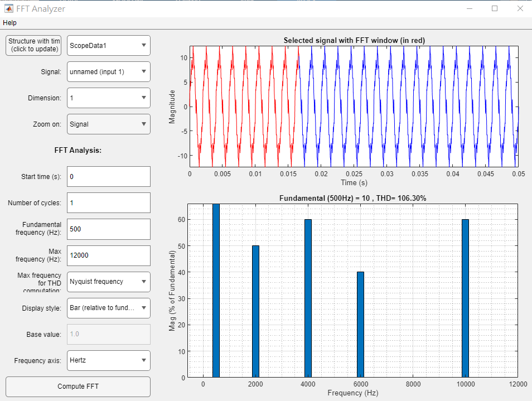Screen dimensions: 532x401
Task: Click the 12000 tick label on the frequency axis
Action: (518, 384)
